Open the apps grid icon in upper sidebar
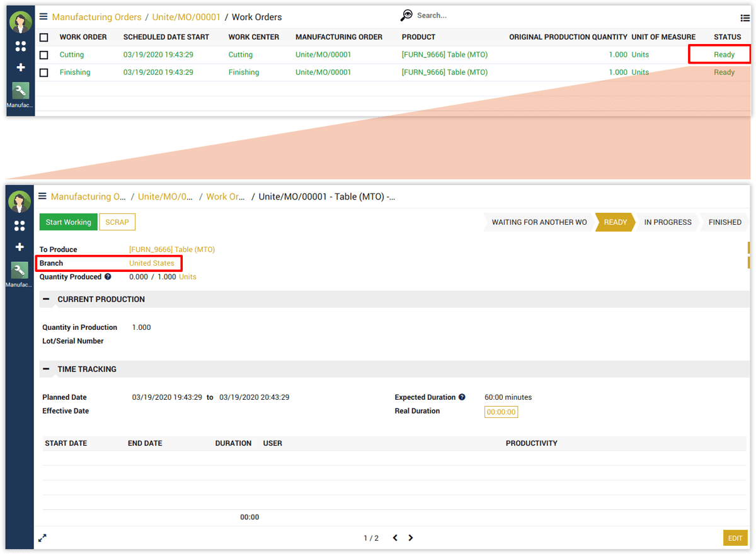Screen dimensions: 756x554 pyautogui.click(x=20, y=46)
